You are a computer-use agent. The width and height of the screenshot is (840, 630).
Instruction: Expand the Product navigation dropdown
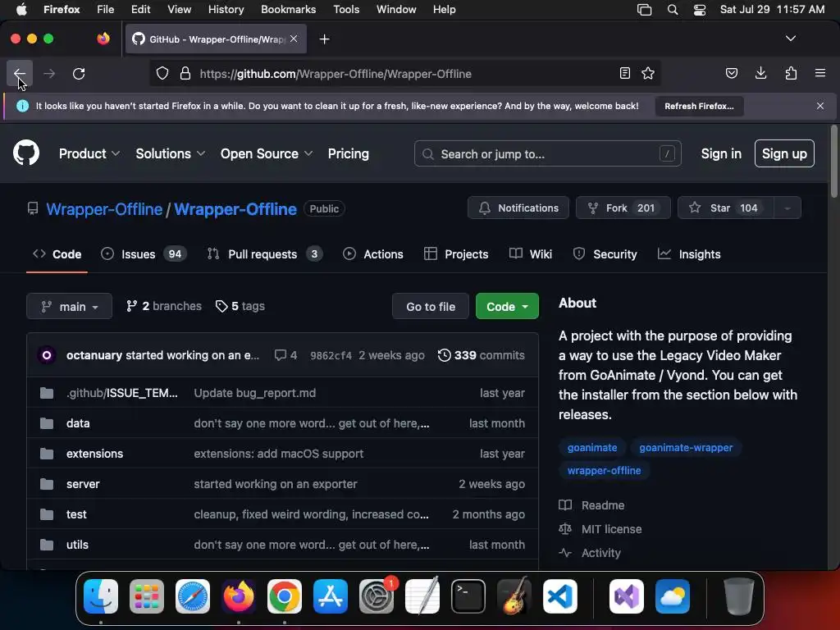tap(89, 153)
